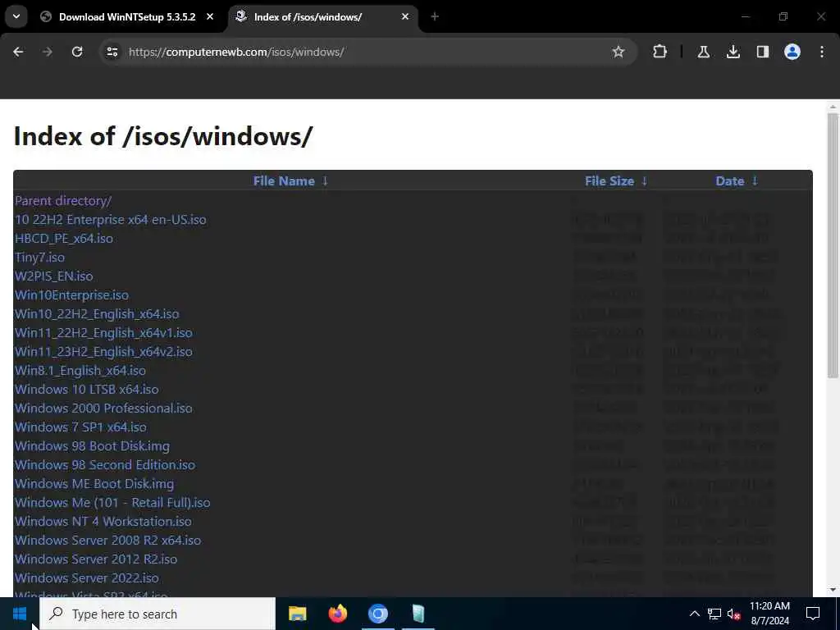
Task: Open Windows Me (101 - Retail Full).iso
Action: 112,503
